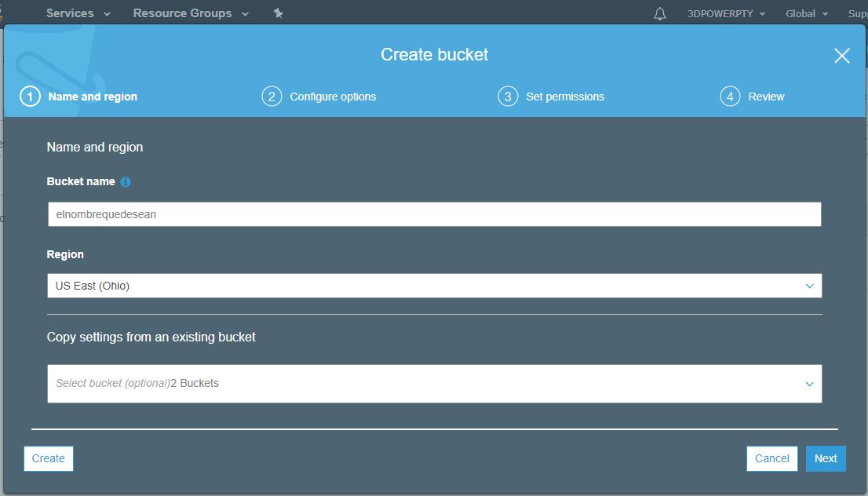Select step 2 circle icon

272,97
